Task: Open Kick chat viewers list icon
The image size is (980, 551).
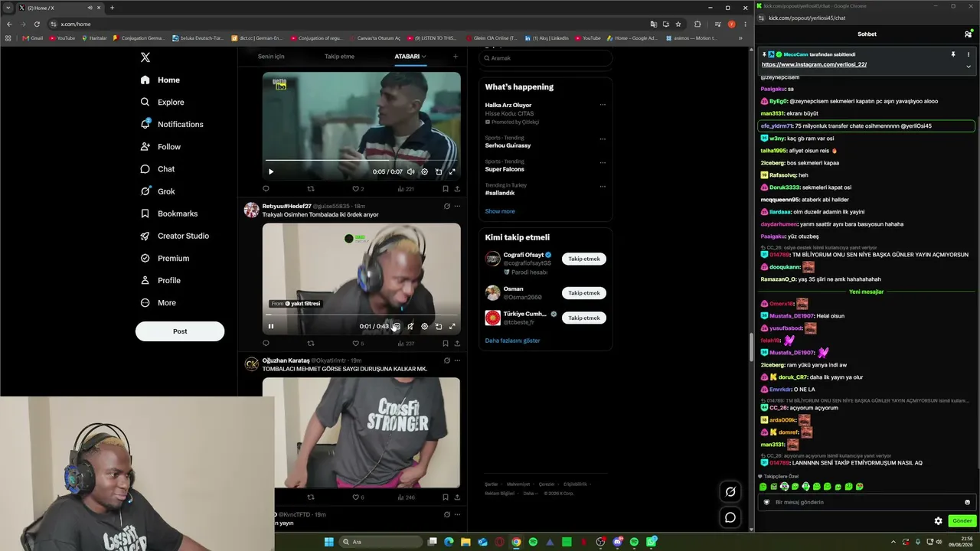Action: pyautogui.click(x=969, y=34)
